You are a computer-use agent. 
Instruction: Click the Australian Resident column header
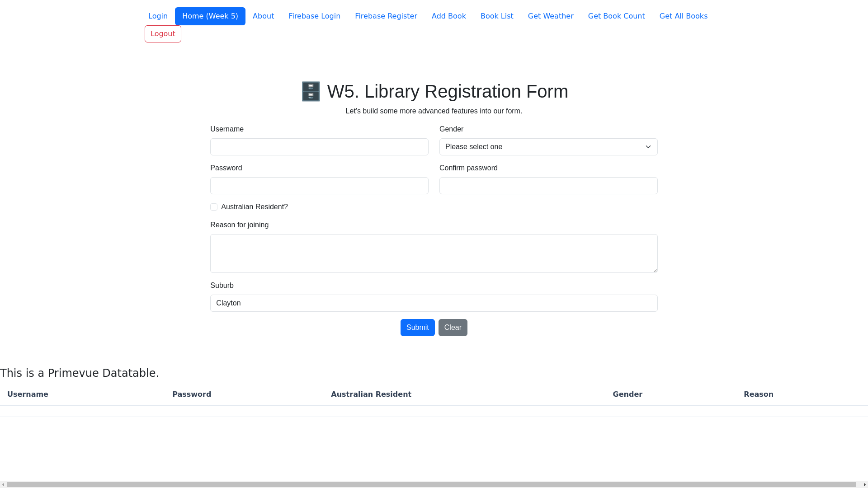pos(371,394)
